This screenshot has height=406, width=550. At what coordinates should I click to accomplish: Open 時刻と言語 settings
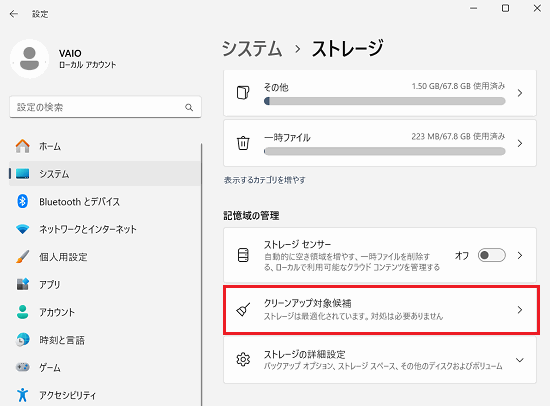point(105,340)
